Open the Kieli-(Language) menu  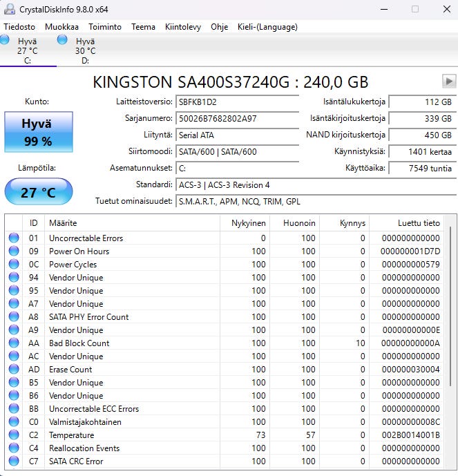tap(265, 27)
